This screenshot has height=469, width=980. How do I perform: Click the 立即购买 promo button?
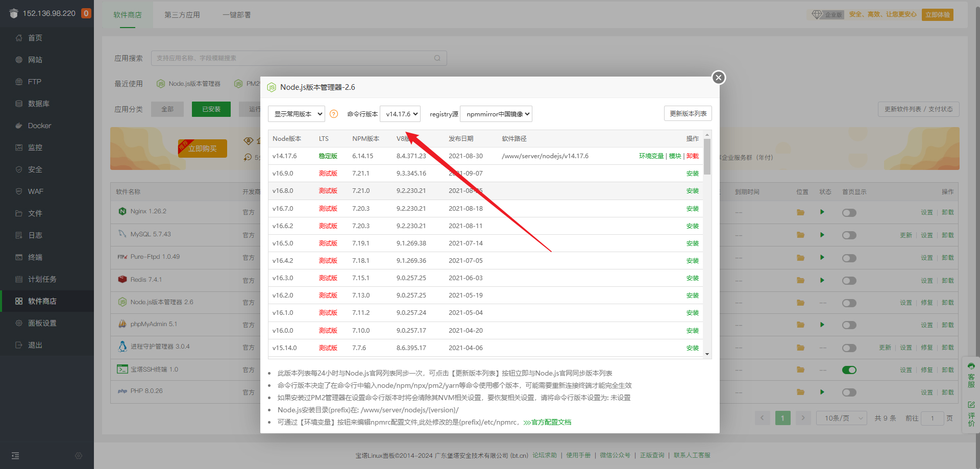(x=203, y=149)
